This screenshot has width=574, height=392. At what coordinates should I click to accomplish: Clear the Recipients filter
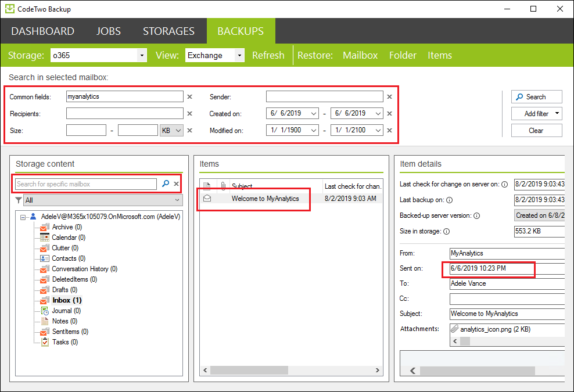tap(189, 113)
